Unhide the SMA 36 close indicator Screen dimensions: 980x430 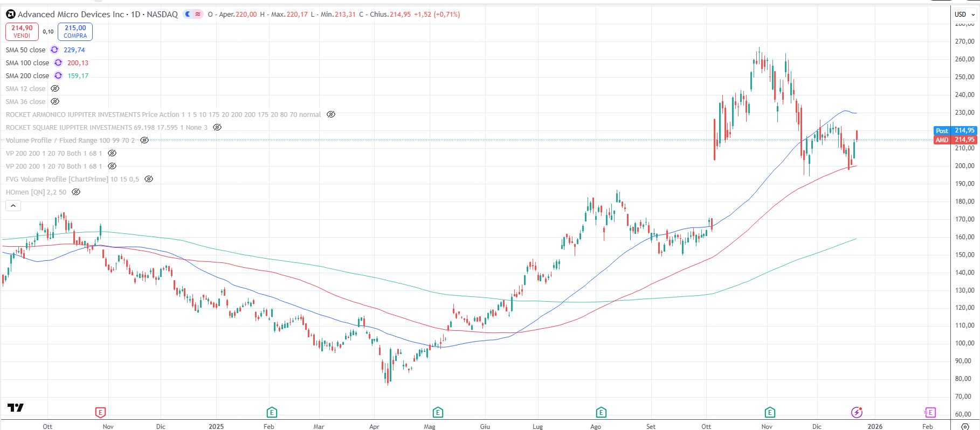(55, 101)
